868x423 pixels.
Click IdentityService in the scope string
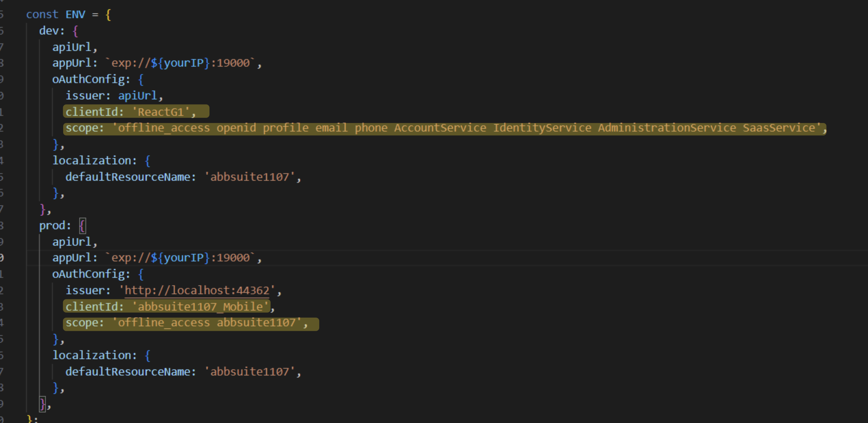[x=542, y=128]
